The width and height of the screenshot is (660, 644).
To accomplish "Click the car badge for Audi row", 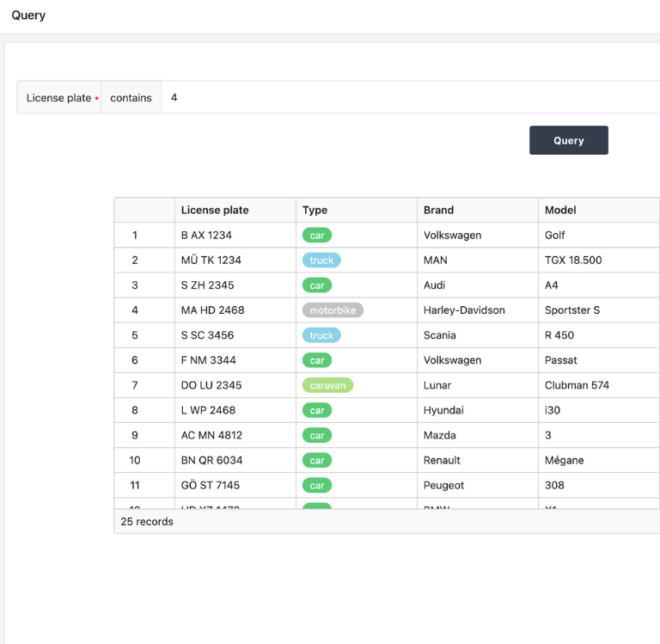I will pos(317,285).
